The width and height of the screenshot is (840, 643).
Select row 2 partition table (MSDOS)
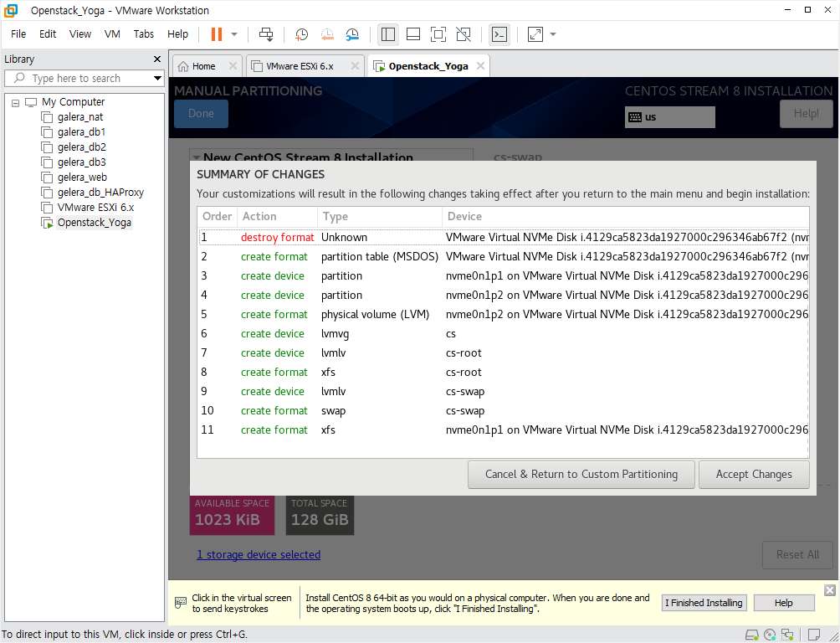pyautogui.click(x=503, y=257)
